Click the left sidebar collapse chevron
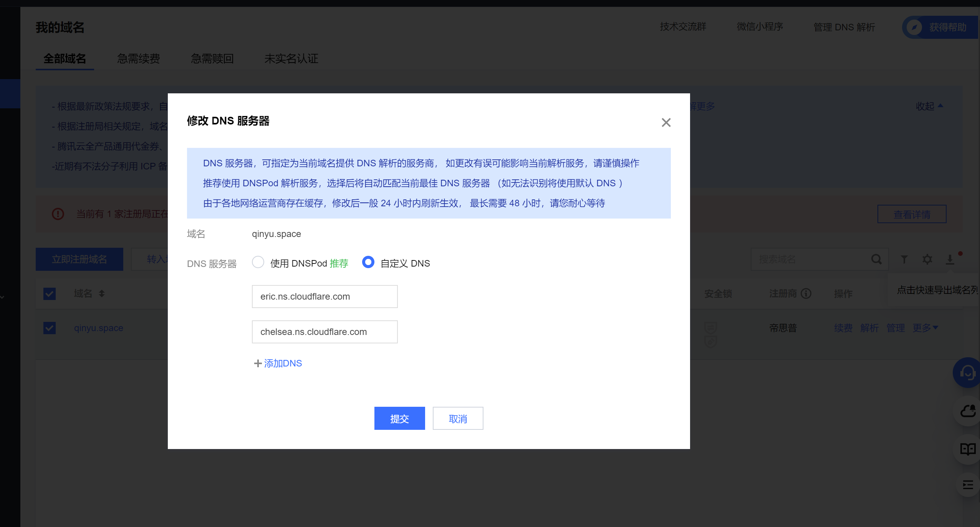 click(2, 297)
